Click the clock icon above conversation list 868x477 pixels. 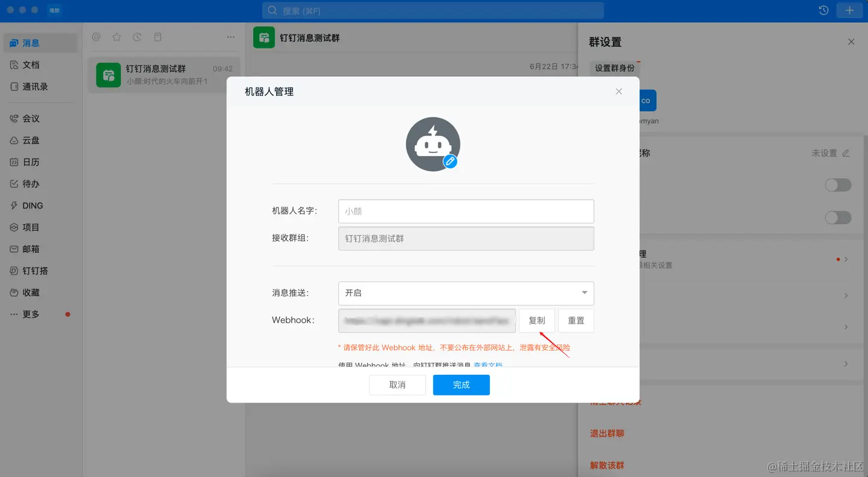point(137,37)
